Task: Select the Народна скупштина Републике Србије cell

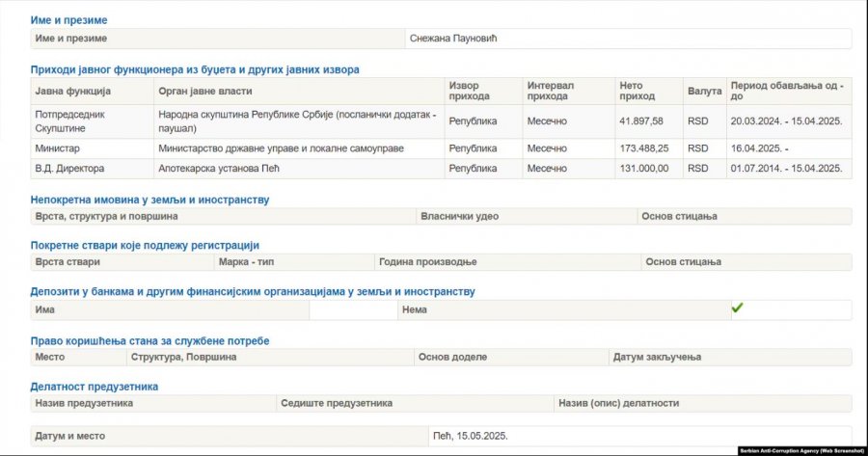Action: click(297, 121)
